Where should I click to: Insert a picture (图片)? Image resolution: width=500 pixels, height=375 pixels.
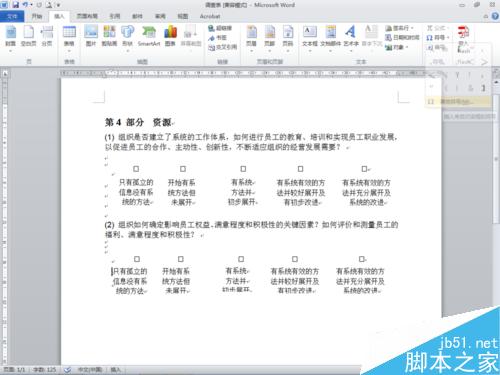[x=91, y=36]
